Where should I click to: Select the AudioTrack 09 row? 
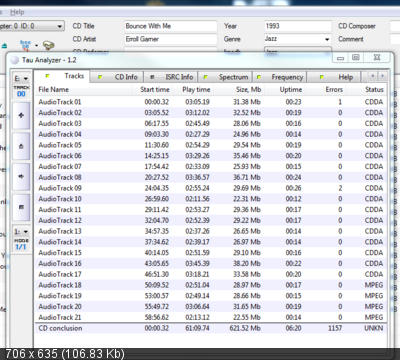[x=211, y=188]
